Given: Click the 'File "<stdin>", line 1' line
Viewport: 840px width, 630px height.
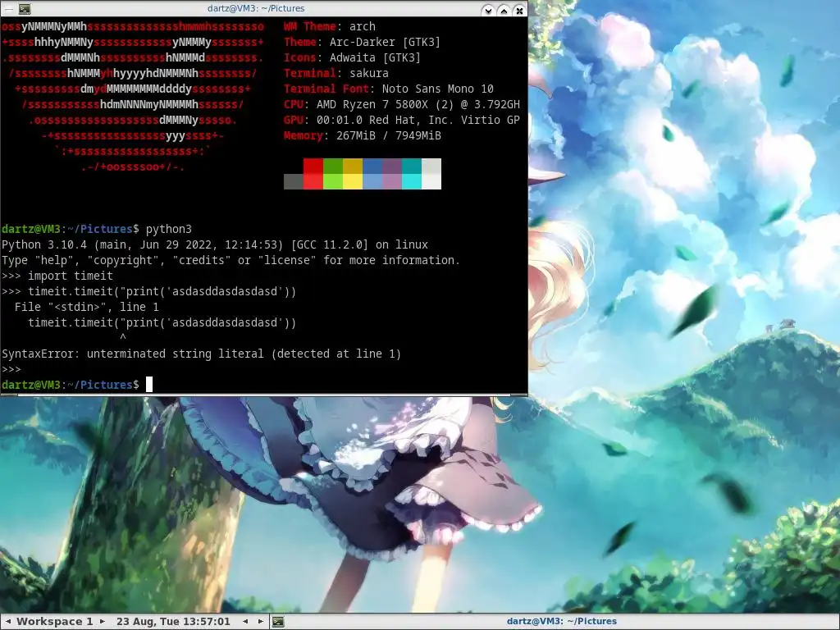Looking at the screenshot, I should point(87,307).
